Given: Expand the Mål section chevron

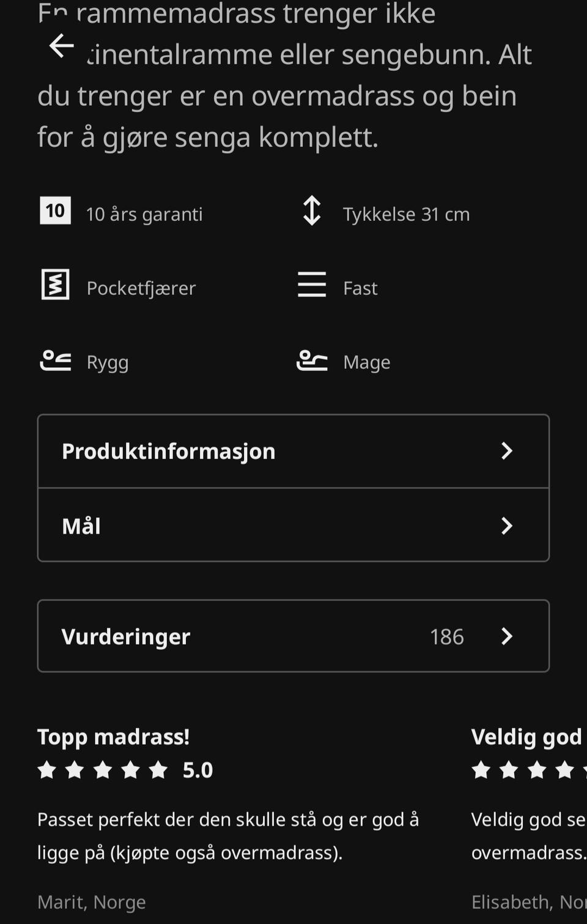Looking at the screenshot, I should [507, 526].
